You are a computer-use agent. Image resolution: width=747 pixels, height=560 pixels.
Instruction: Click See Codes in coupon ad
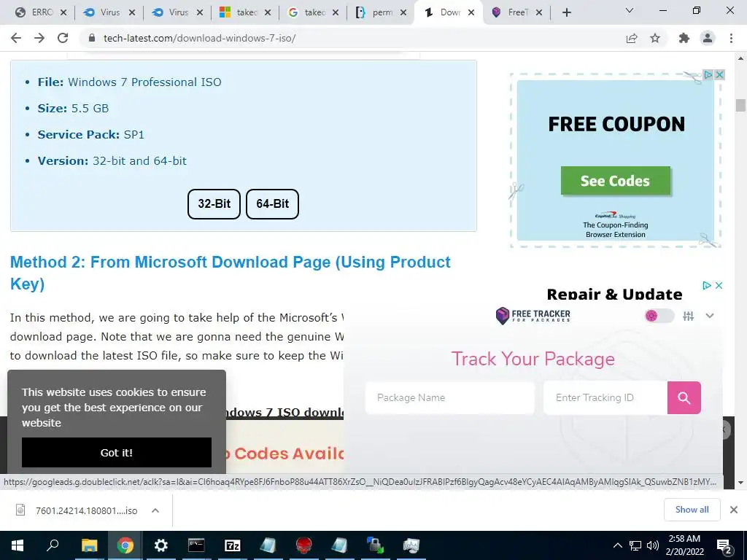(616, 181)
